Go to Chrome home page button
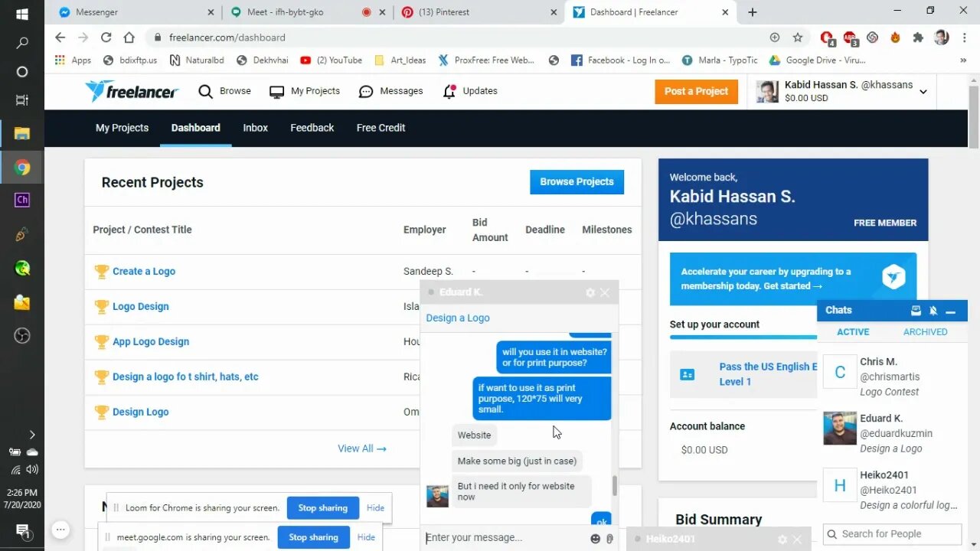980x551 pixels. click(129, 37)
